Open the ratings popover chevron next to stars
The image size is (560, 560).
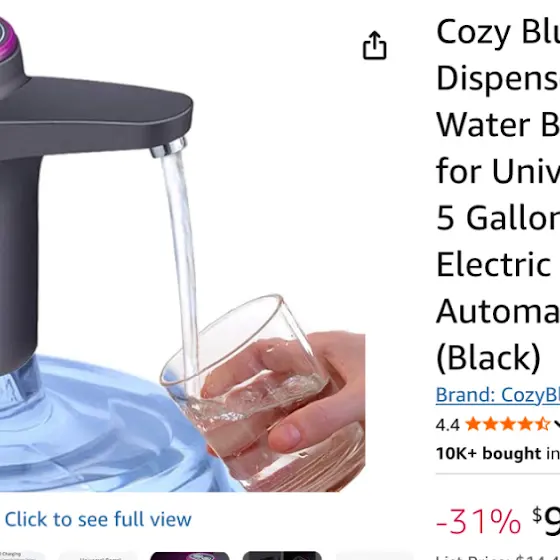point(557,424)
